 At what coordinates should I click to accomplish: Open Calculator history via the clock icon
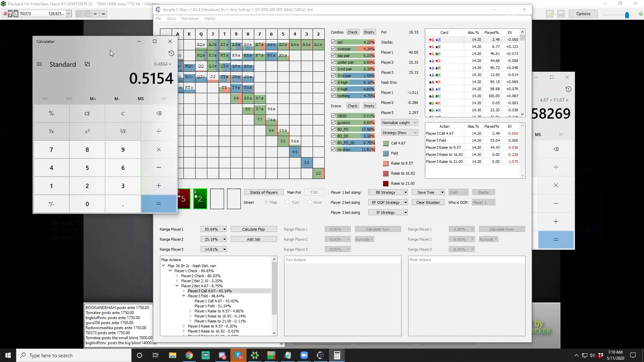point(171,53)
